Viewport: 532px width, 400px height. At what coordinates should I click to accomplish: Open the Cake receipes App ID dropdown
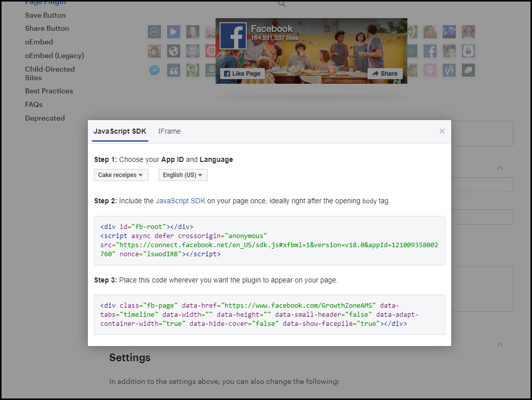click(x=121, y=175)
